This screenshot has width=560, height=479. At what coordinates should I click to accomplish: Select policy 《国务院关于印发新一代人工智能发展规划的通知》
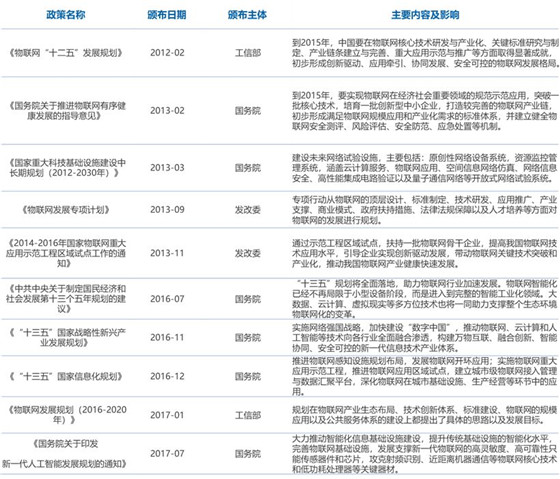pyautogui.click(x=64, y=454)
